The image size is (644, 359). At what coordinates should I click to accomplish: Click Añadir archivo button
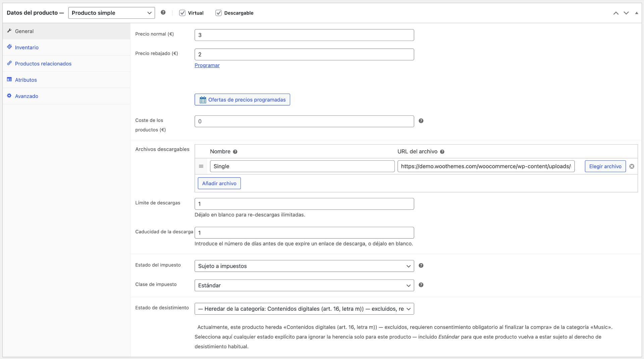(219, 183)
